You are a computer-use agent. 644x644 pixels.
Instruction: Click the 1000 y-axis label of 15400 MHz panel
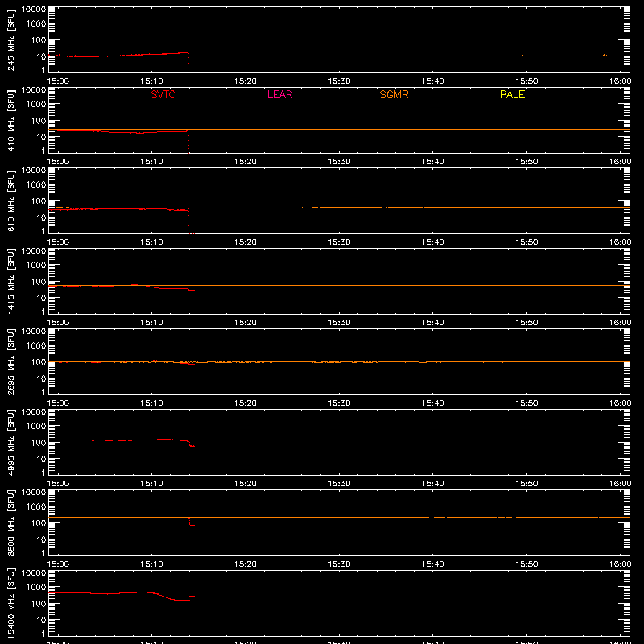point(36,588)
